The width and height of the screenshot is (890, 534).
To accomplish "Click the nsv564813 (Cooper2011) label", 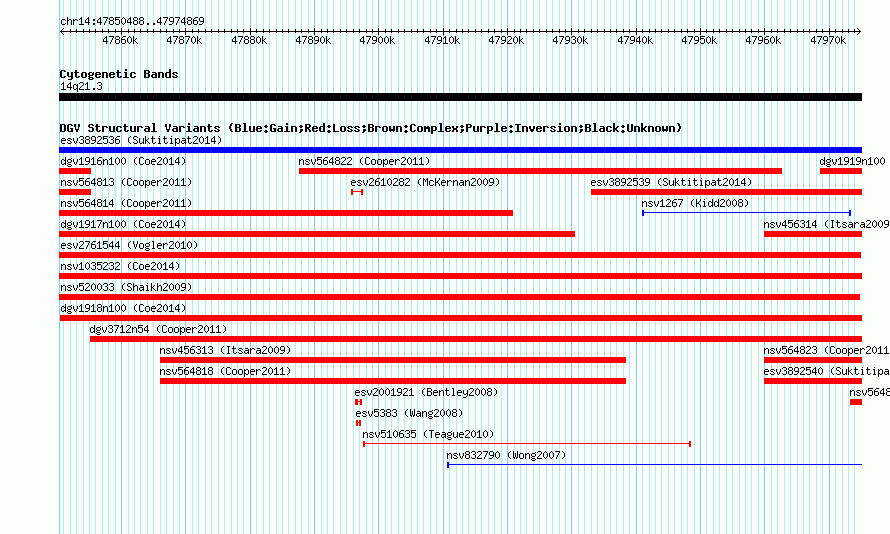I will 126,182.
